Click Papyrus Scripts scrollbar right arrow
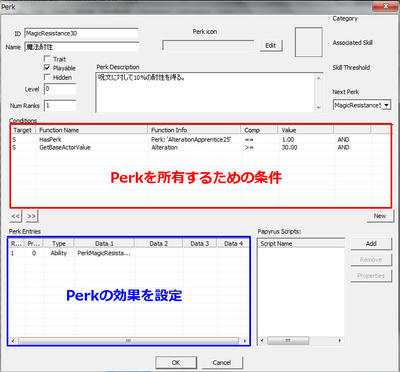 340,340
